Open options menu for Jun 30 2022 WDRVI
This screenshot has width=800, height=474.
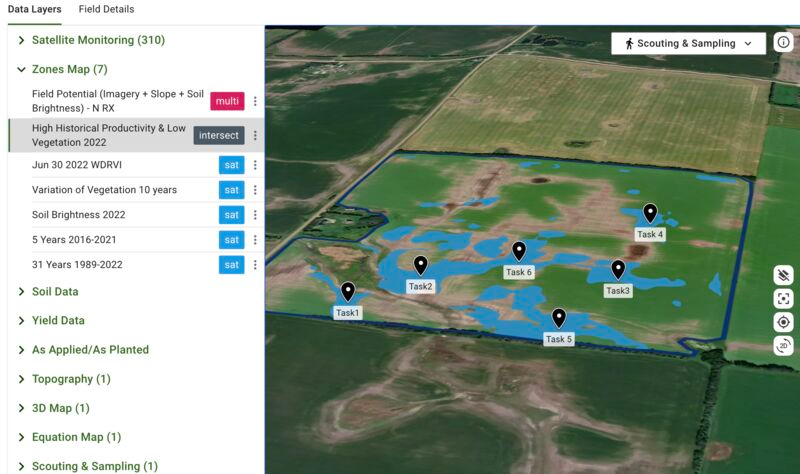pos(255,165)
